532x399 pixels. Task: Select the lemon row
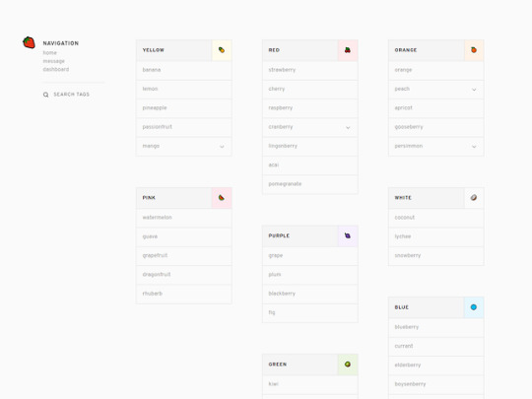pos(184,90)
